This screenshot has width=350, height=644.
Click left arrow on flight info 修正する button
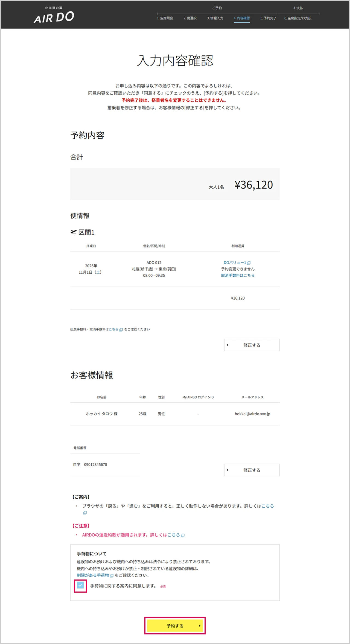(x=227, y=345)
